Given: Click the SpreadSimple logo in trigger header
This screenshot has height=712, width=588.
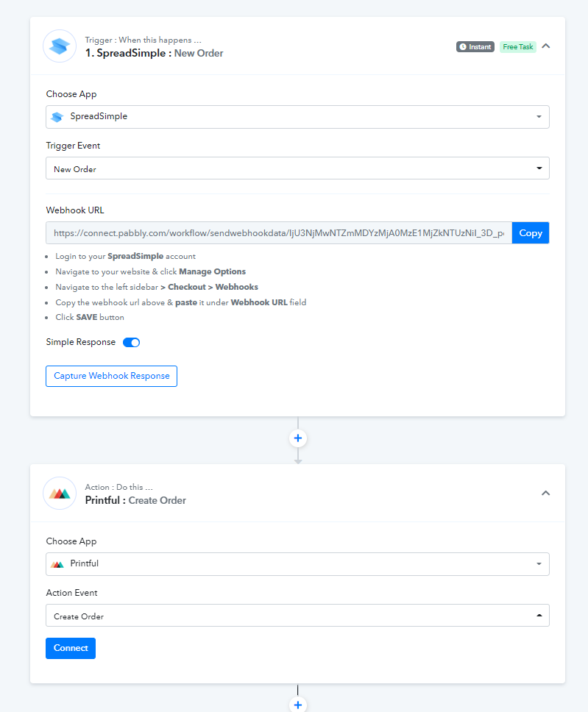Looking at the screenshot, I should click(x=60, y=46).
